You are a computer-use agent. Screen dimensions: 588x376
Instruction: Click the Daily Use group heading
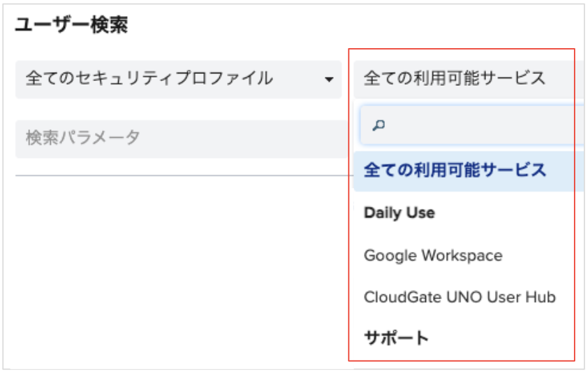[x=399, y=212]
